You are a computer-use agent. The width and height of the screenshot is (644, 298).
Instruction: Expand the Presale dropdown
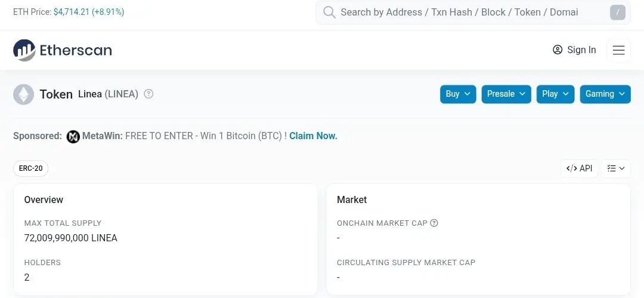coord(506,94)
